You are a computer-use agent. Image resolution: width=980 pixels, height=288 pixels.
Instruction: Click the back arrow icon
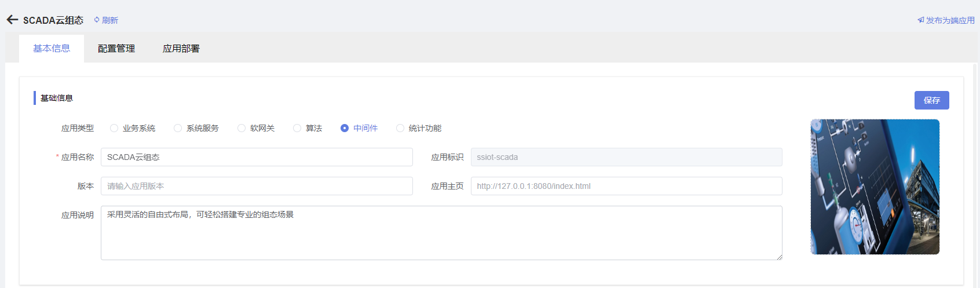coord(12,20)
